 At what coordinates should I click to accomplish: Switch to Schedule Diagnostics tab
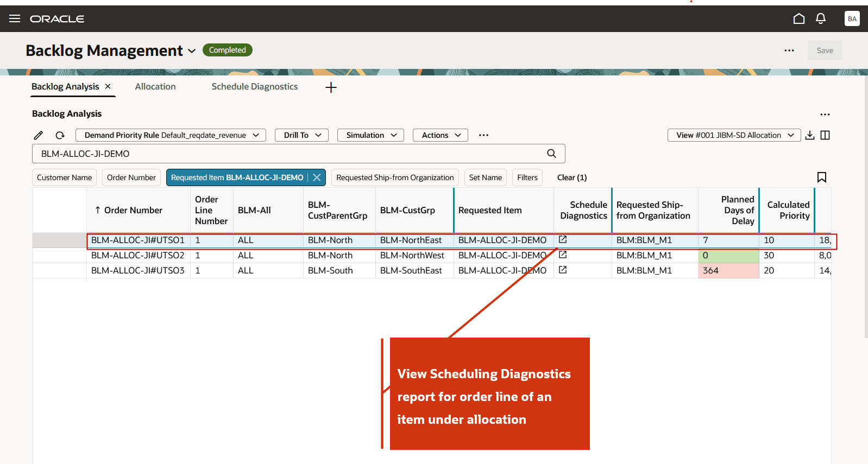tap(255, 86)
